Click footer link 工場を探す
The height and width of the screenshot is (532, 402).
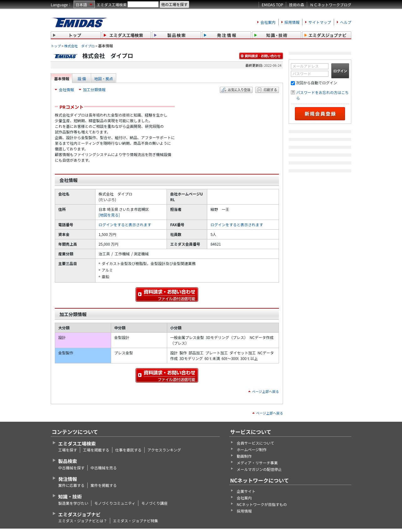coord(68,450)
